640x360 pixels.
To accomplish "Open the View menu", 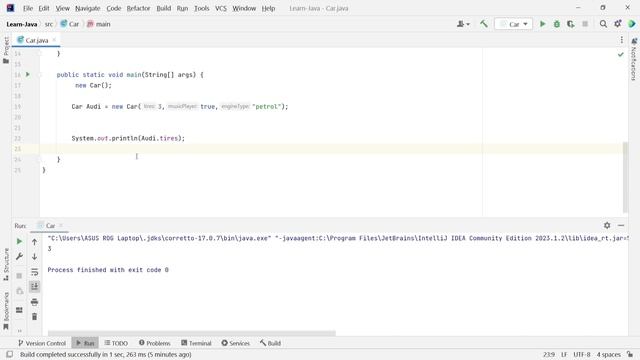I will [x=62, y=8].
